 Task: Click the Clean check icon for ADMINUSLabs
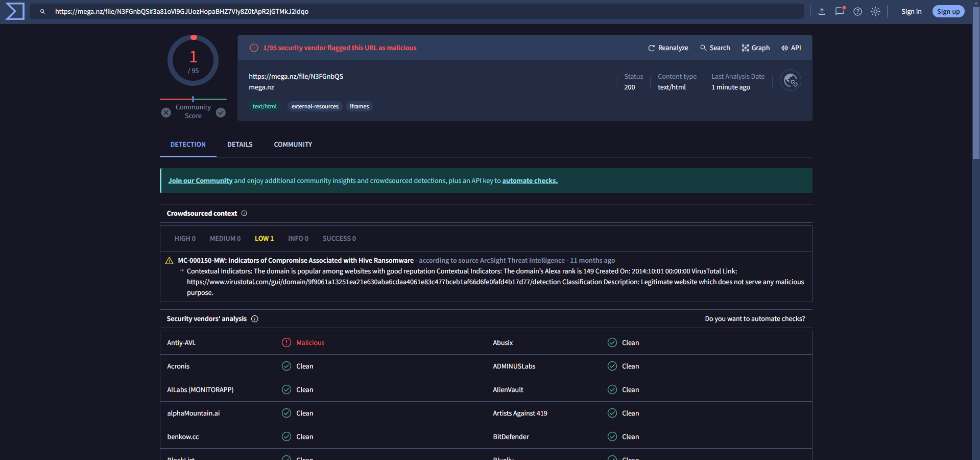click(612, 366)
